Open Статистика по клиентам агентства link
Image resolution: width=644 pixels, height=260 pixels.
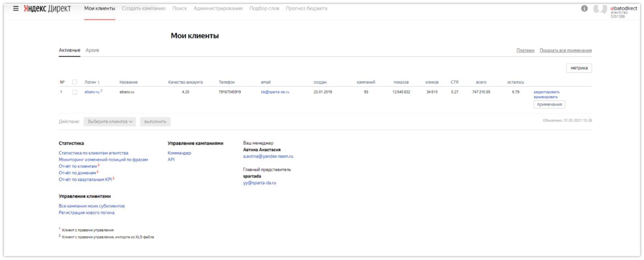pos(93,153)
